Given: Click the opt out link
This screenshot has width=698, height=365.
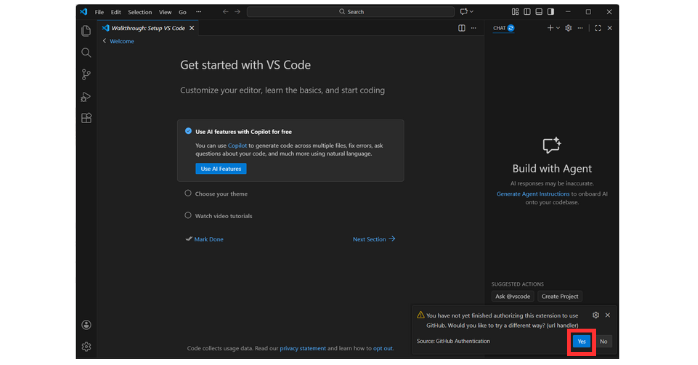Looking at the screenshot, I should 383,349.
